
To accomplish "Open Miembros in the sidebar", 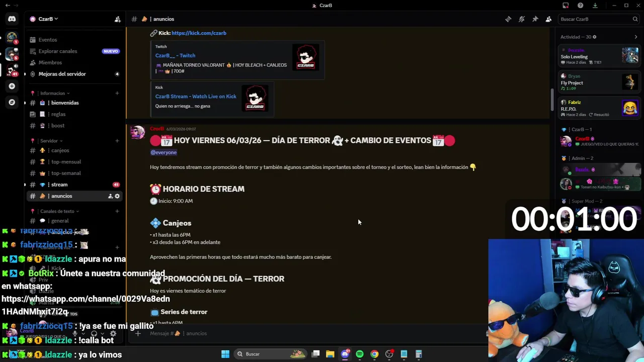I will (74, 62).
